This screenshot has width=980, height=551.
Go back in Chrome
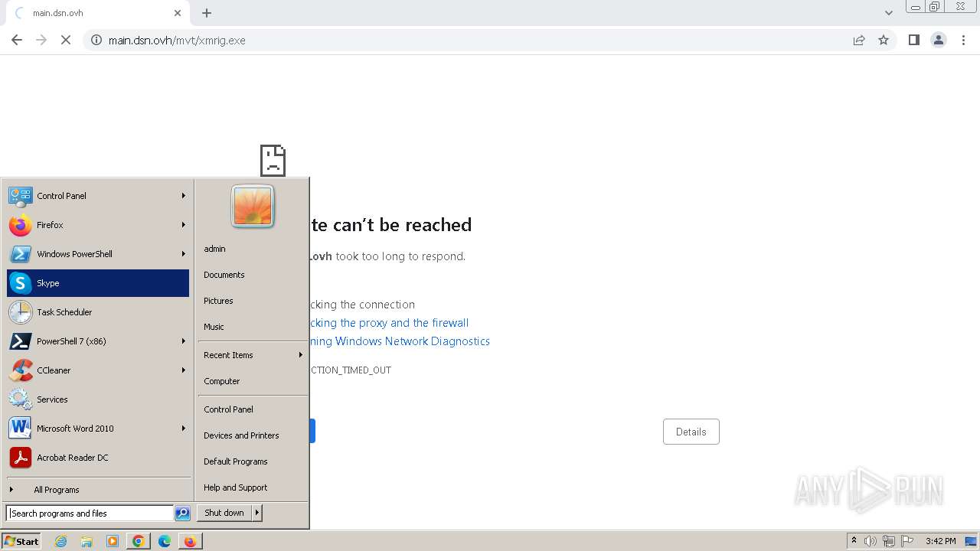(17, 40)
